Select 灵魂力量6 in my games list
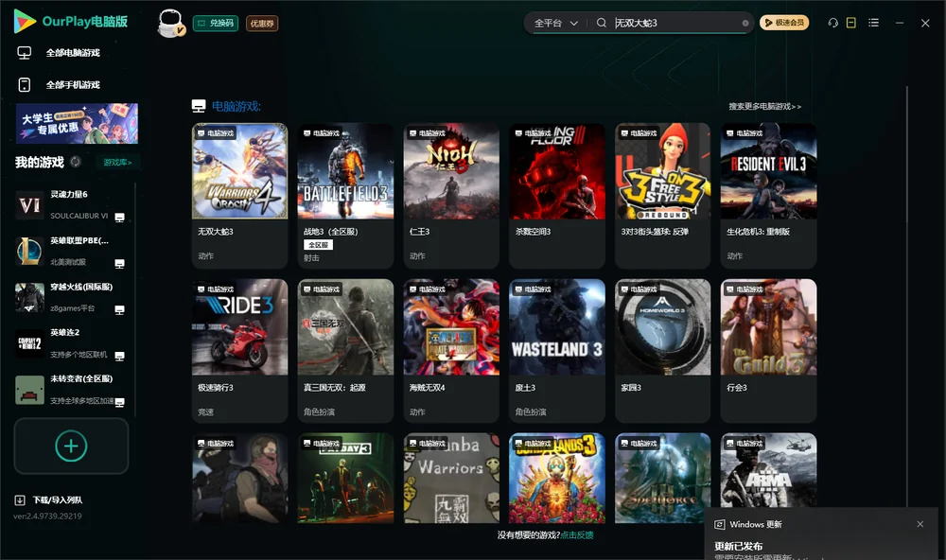The height and width of the screenshot is (560, 946). pyautogui.click(x=71, y=204)
